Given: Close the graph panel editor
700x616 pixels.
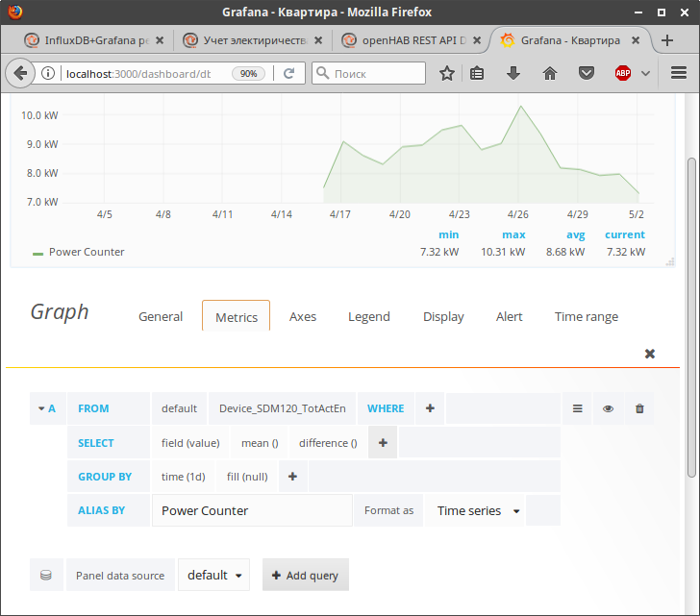Looking at the screenshot, I should click(x=650, y=354).
